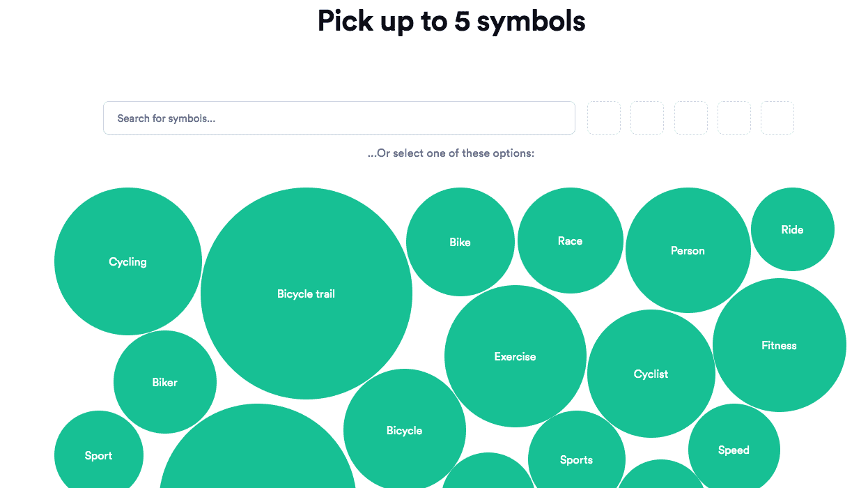
Task: Pick the Sport bubble
Action: [x=98, y=455]
